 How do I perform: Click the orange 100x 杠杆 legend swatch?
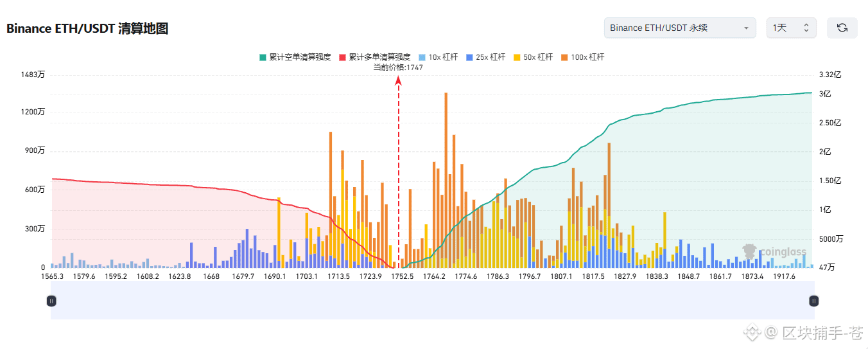coord(564,57)
